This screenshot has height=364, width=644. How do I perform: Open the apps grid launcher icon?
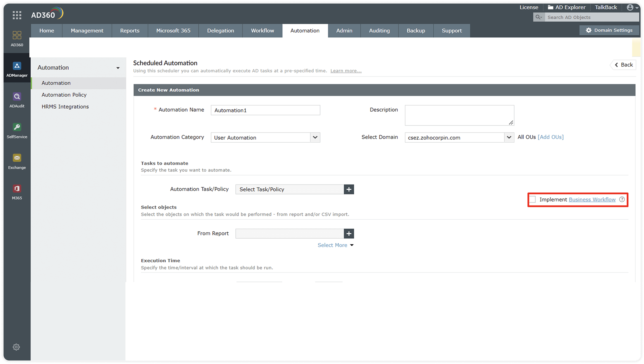pyautogui.click(x=17, y=15)
